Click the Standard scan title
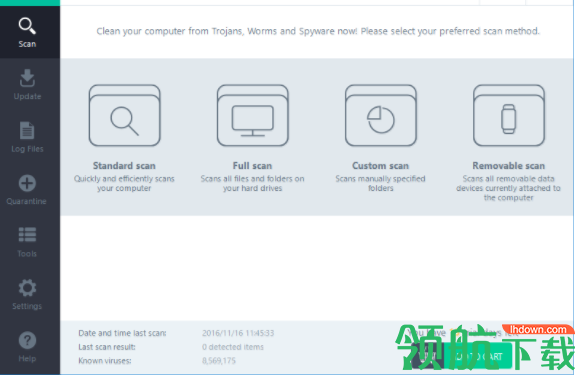The height and width of the screenshot is (377, 575). pyautogui.click(x=124, y=166)
